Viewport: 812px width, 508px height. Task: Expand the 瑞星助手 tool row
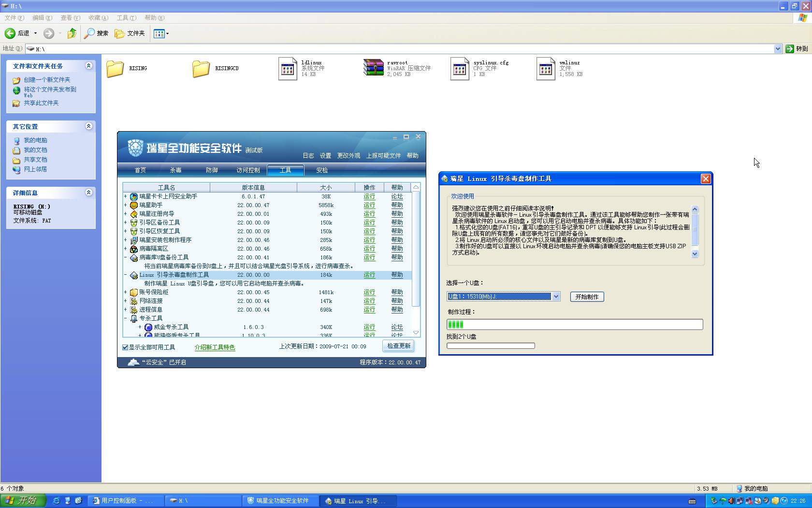click(125, 205)
